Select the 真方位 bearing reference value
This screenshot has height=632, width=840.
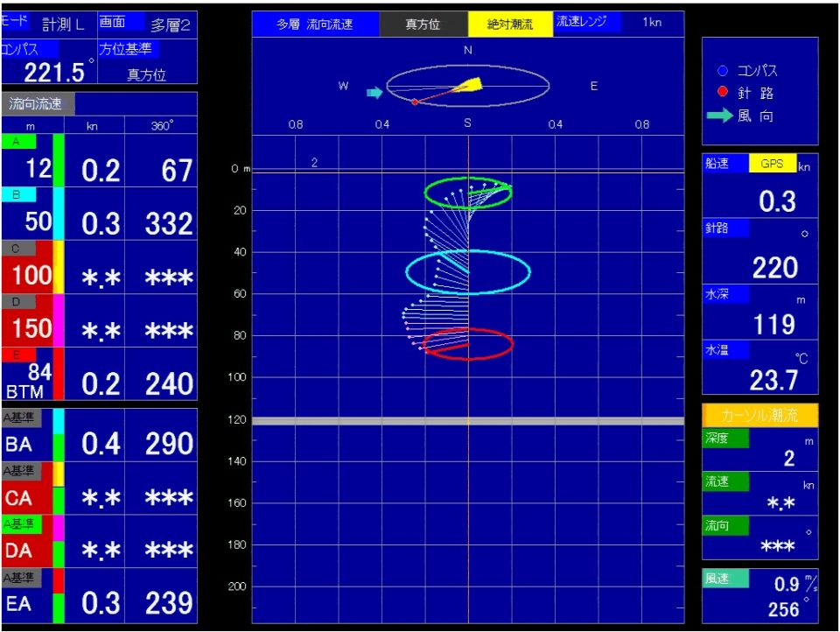[x=146, y=74]
